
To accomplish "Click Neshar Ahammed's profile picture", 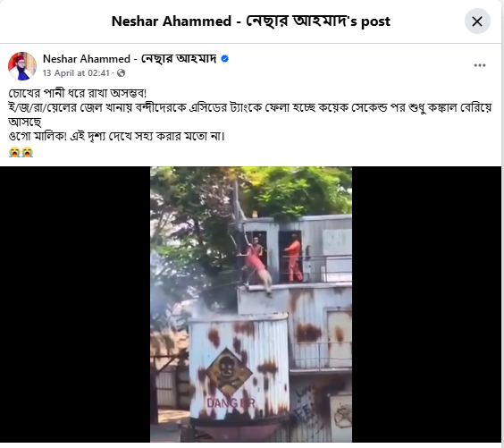I will click(x=22, y=66).
